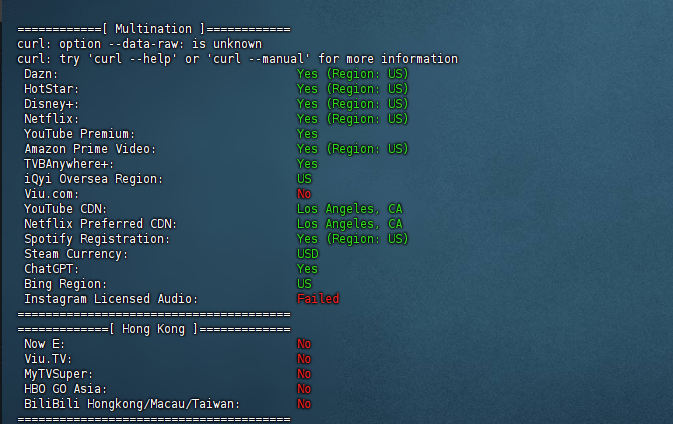Click the 'Dazn:' label in output

(41, 74)
